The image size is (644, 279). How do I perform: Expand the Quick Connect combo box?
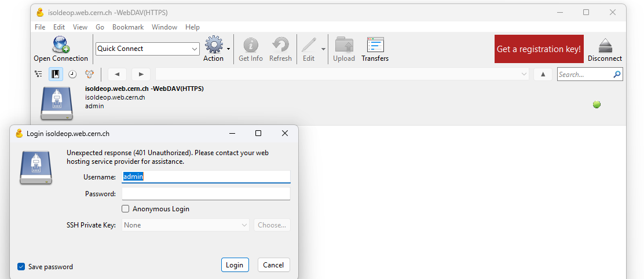[195, 49]
